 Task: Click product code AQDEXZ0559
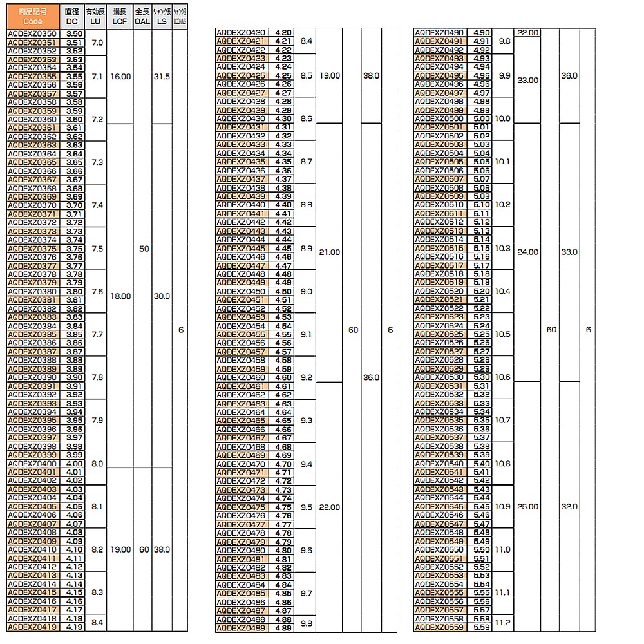point(440,627)
